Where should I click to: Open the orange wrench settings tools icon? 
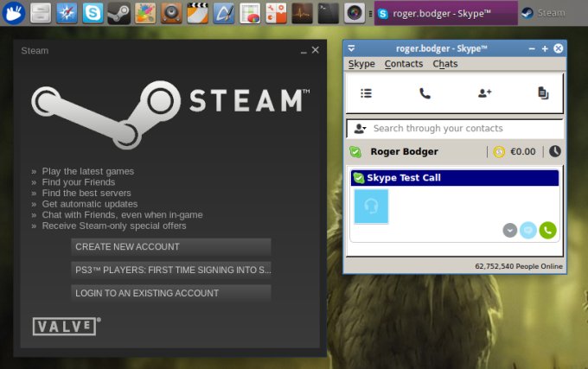coord(276,13)
